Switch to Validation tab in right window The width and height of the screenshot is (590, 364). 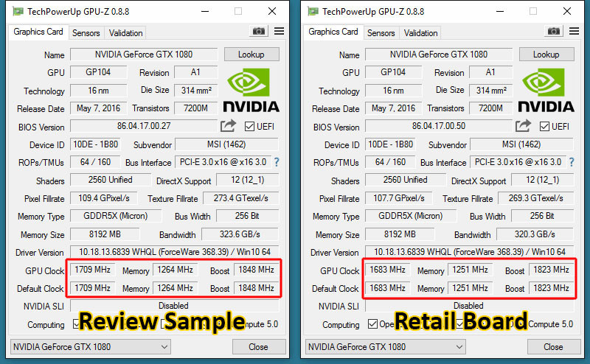[x=420, y=33]
